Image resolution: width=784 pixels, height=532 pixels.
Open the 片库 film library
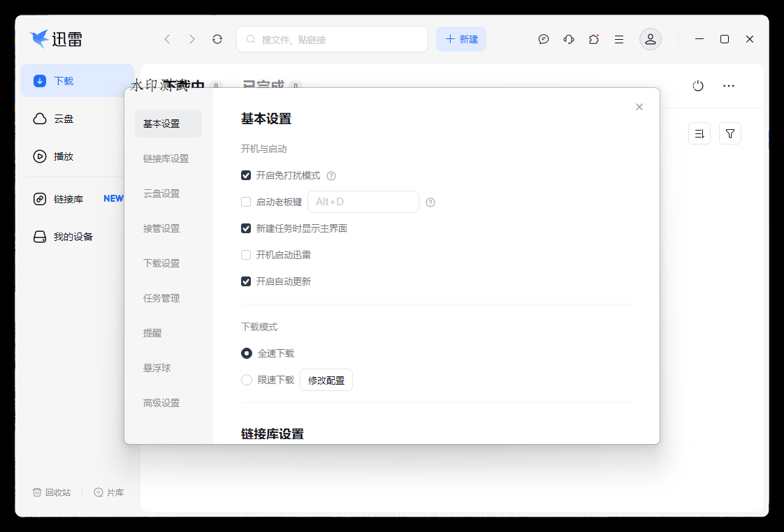pyautogui.click(x=109, y=492)
